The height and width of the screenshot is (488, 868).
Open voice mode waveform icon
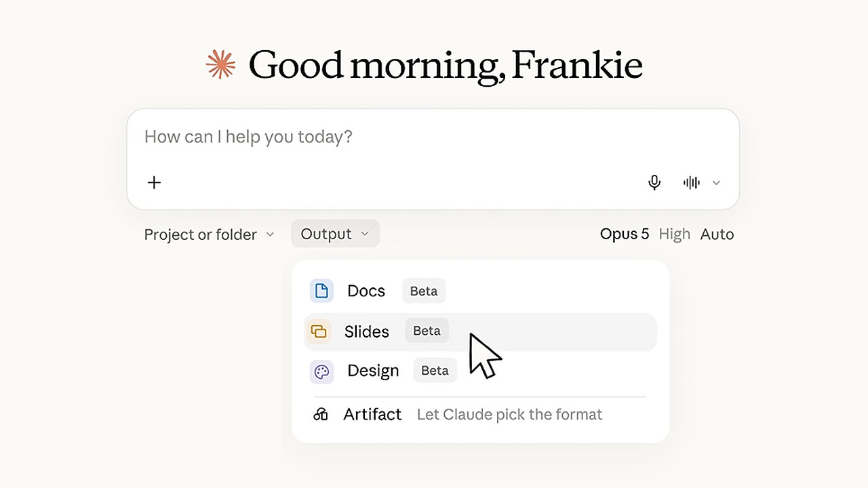coord(692,182)
